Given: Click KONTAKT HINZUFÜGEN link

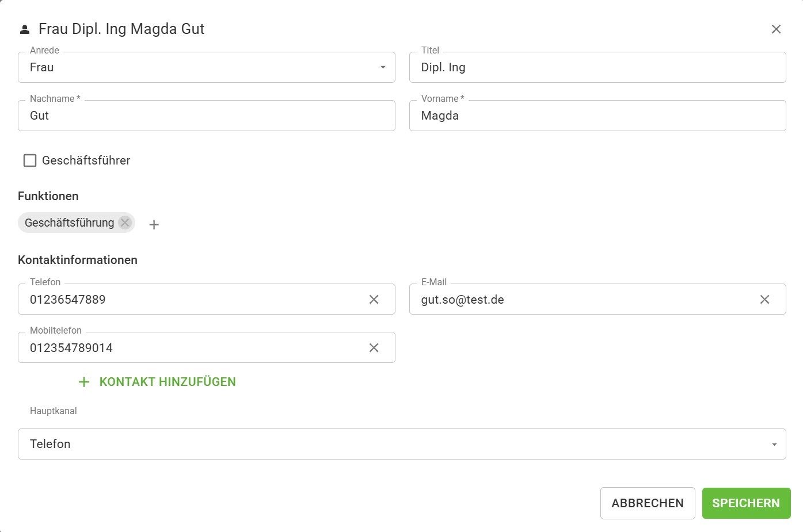Looking at the screenshot, I should tap(167, 382).
